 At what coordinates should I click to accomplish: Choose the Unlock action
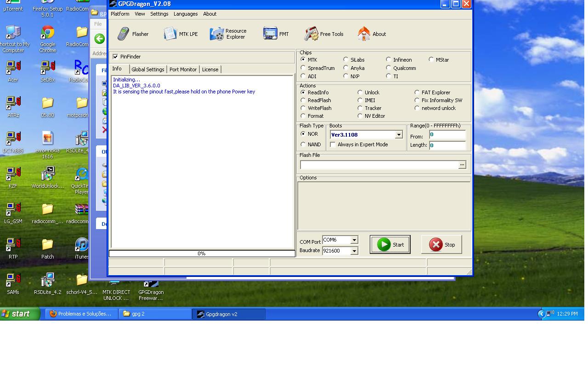(360, 92)
